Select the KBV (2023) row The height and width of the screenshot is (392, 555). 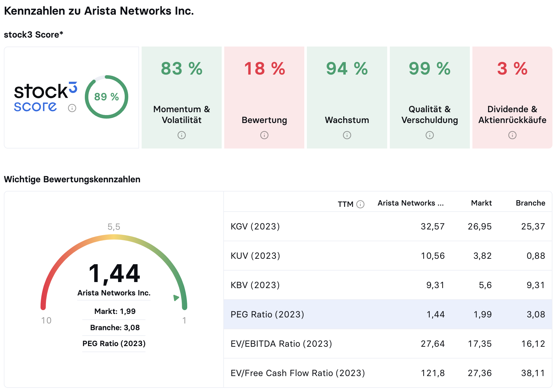388,285
